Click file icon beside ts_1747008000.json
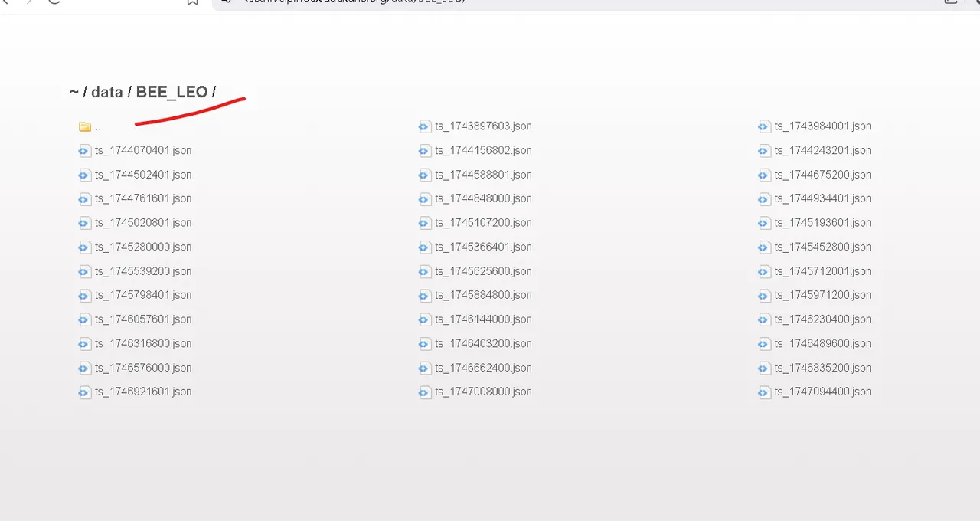The width and height of the screenshot is (980, 521). pyautogui.click(x=424, y=392)
